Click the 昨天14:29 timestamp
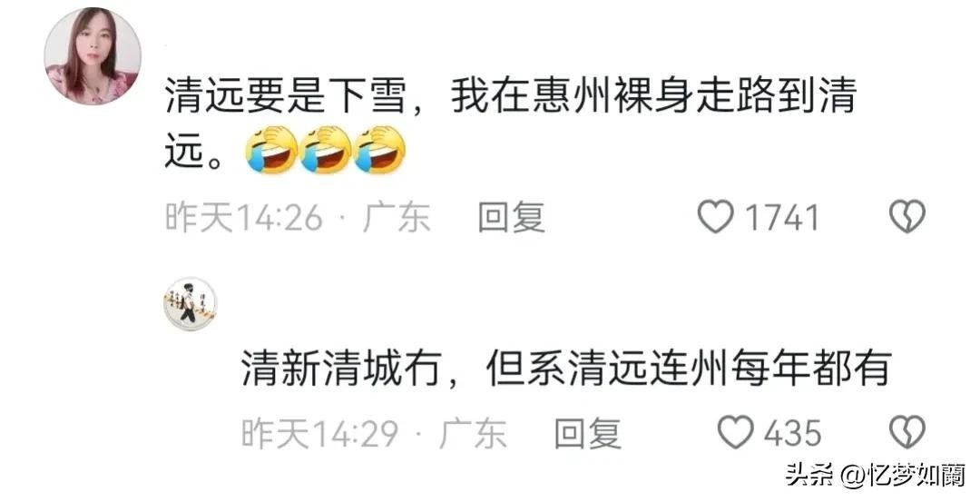The image size is (980, 502). 320,433
